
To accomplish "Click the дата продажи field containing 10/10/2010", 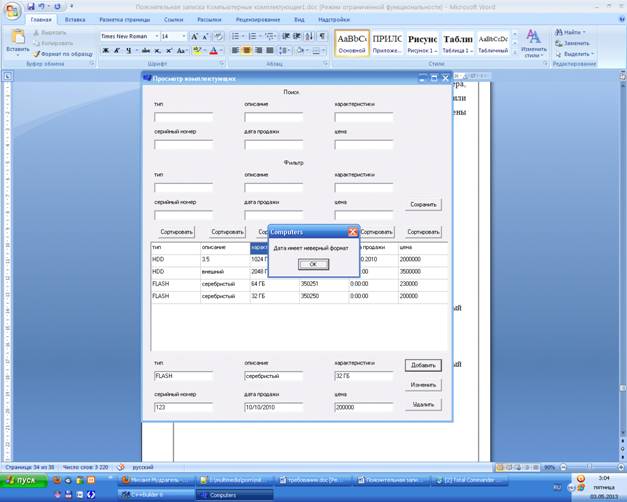I will (272, 407).
